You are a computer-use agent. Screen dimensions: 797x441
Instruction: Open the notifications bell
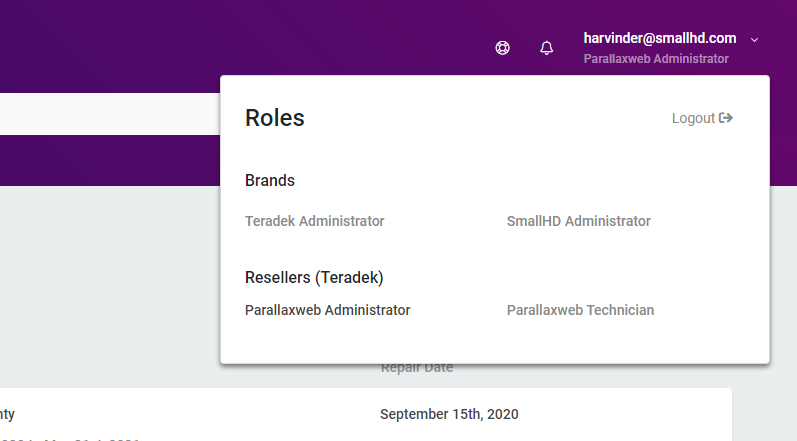point(546,48)
